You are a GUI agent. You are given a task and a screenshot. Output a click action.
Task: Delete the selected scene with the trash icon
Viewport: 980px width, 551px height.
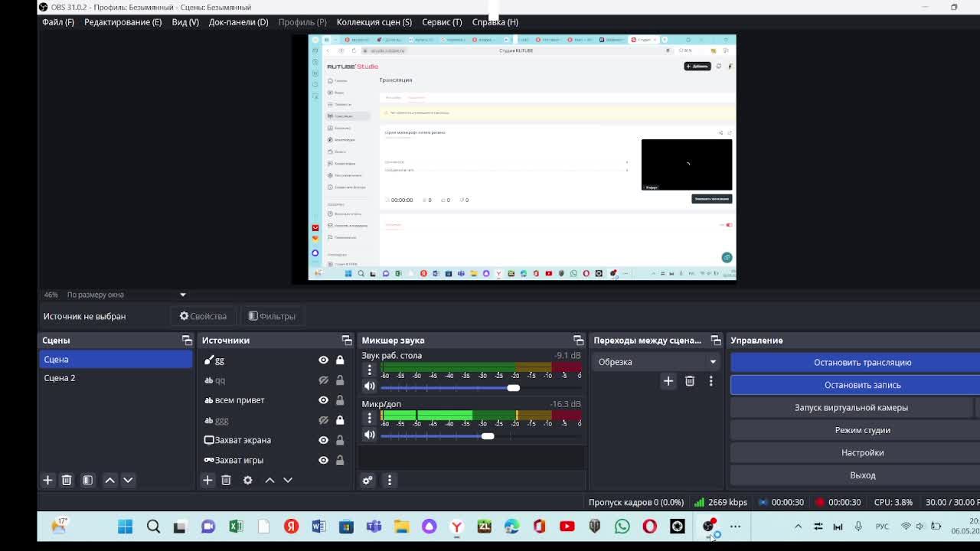(x=67, y=480)
